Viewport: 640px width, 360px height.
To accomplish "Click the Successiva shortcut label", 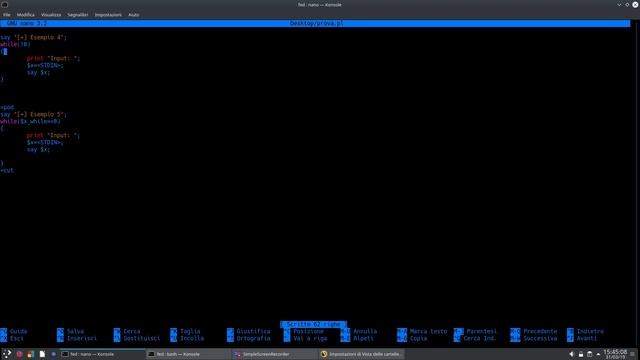I will 540,338.
